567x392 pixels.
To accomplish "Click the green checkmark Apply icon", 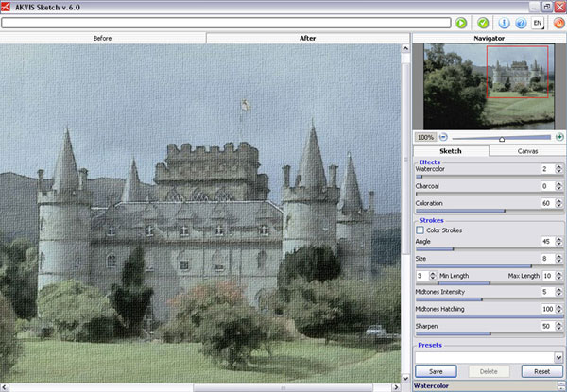I will click(x=483, y=21).
